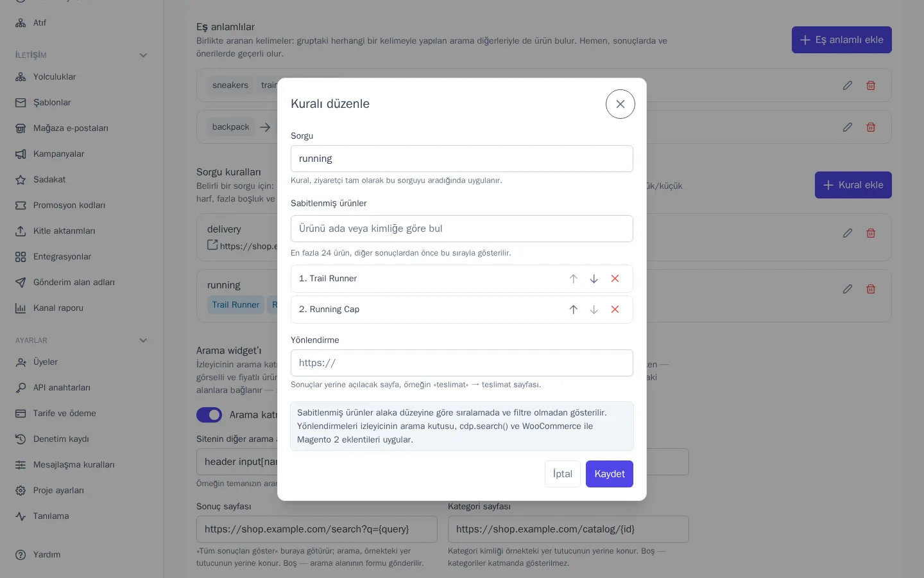Edit the sneakers synonym group
Screen dimensions: 924x578
coord(848,85)
